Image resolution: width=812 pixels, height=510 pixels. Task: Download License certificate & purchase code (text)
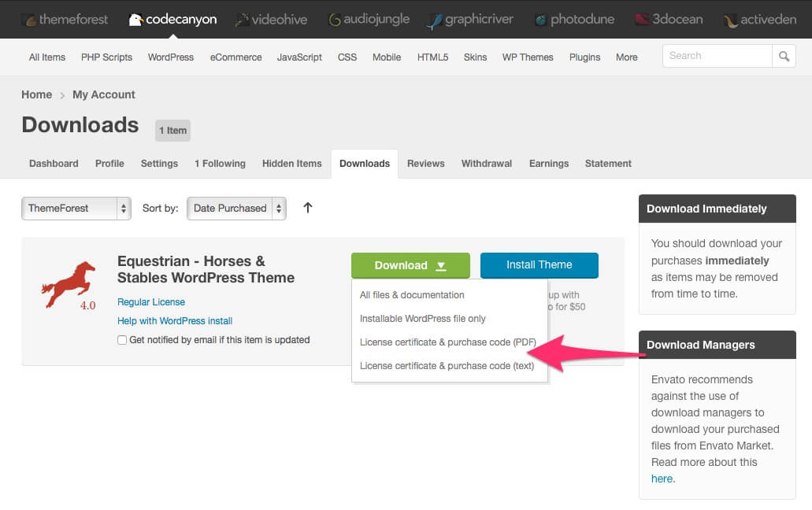[x=447, y=366]
